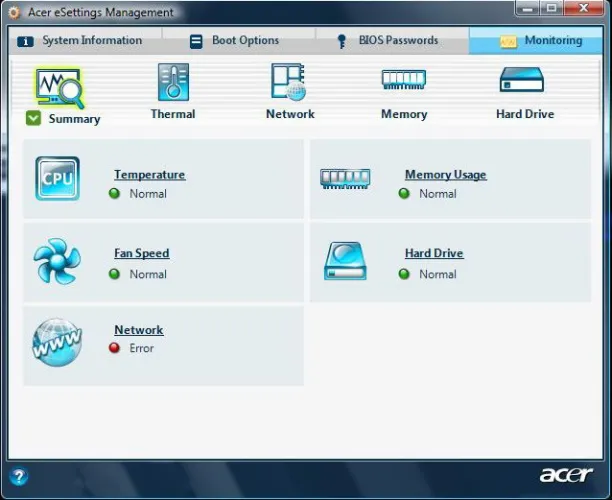Click the Memory label under toolbar icon
Screen dimensions: 612x500
point(404,114)
